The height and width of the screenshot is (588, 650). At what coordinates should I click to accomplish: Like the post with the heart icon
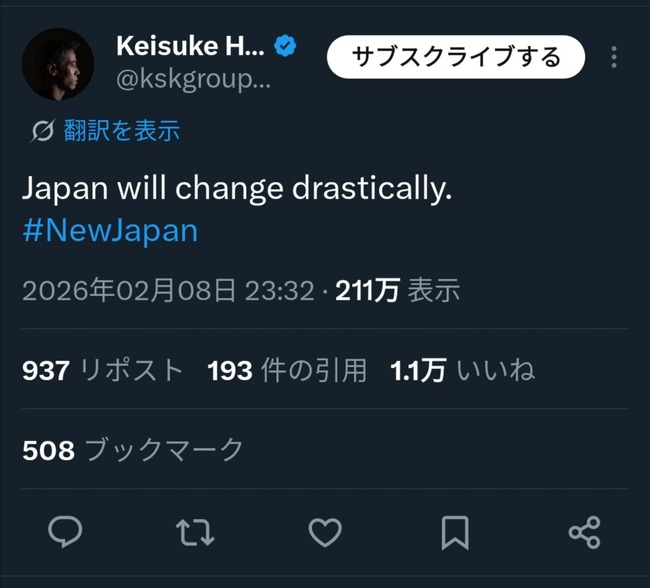pos(325,532)
